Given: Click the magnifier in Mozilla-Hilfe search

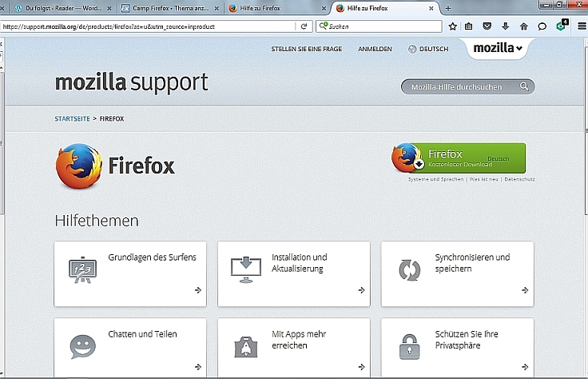Looking at the screenshot, I should pos(524,86).
